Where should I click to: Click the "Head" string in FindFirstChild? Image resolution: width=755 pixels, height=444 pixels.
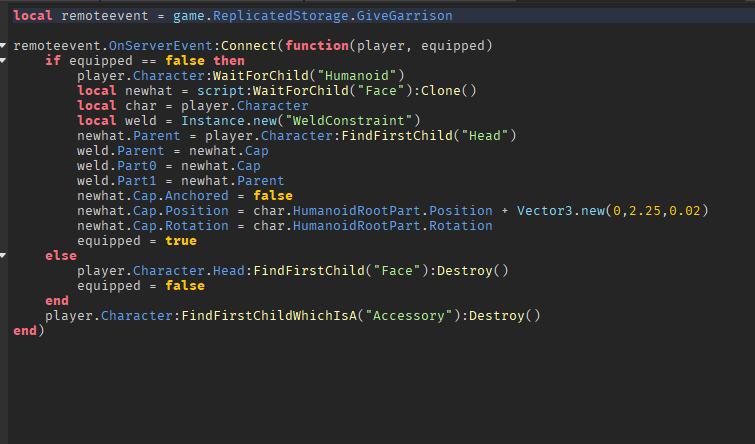(484, 136)
